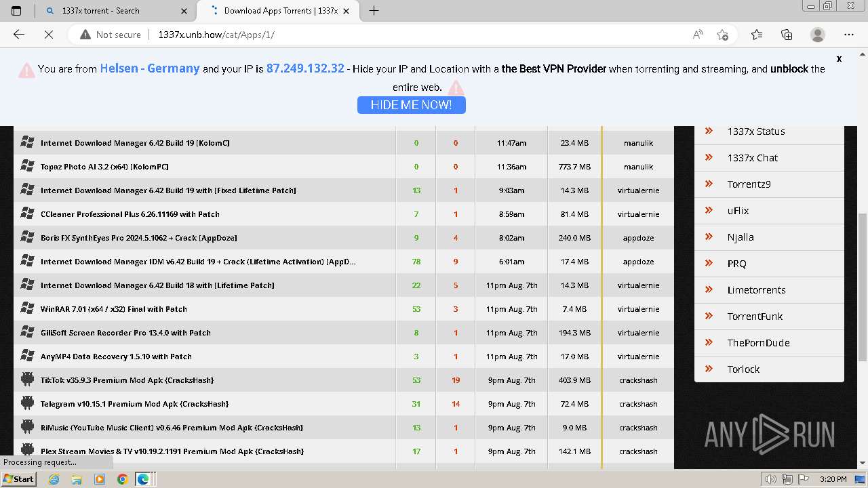Open RiMusic YouTube Music Client link
868x488 pixels.
click(x=172, y=428)
